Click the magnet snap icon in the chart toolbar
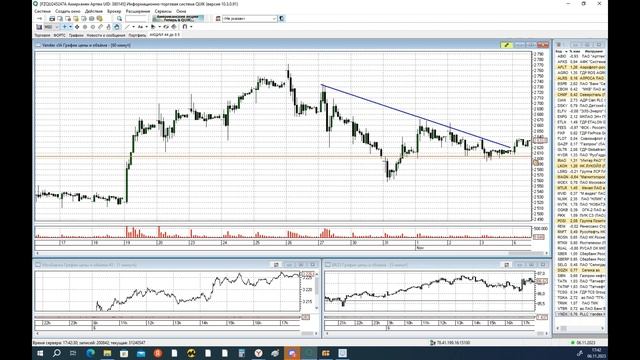This screenshot has width=640, height=360. tap(184, 27)
